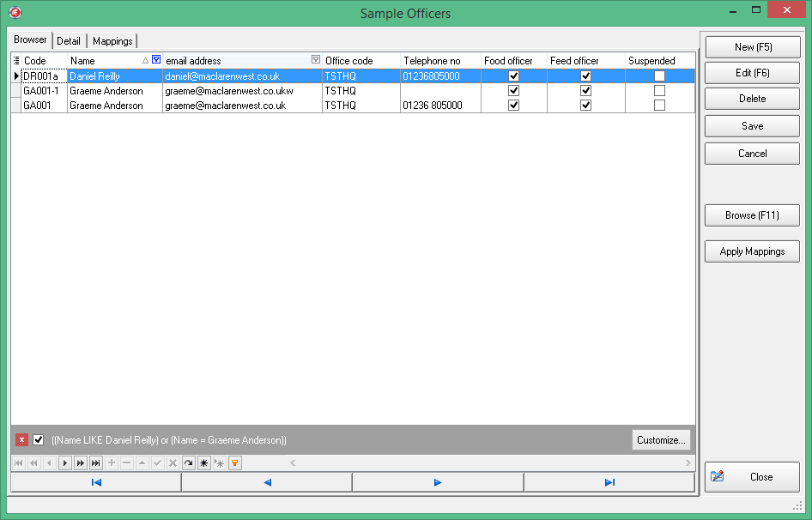This screenshot has height=520, width=812.
Task: Click the greyed X cancel-edit navigator icon
Action: point(173,463)
